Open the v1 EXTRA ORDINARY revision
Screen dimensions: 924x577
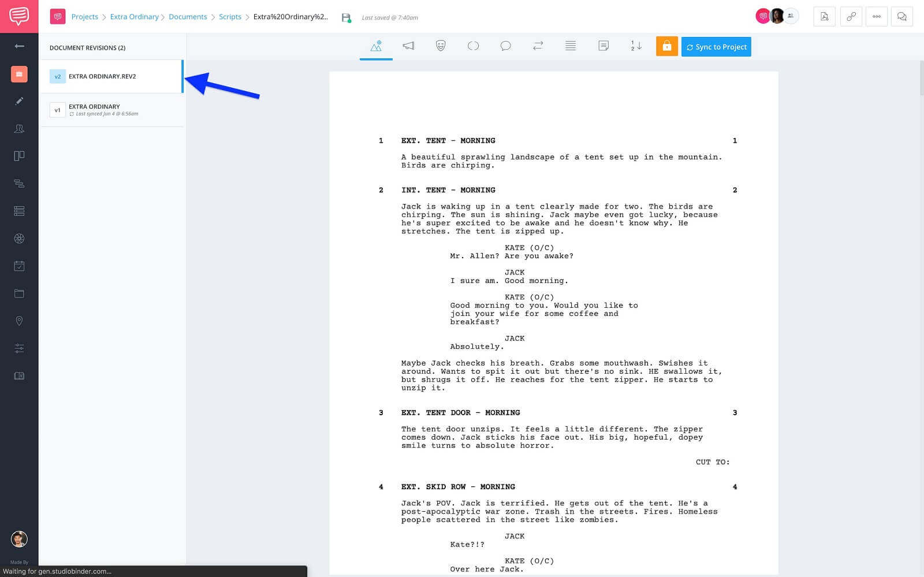(x=94, y=110)
